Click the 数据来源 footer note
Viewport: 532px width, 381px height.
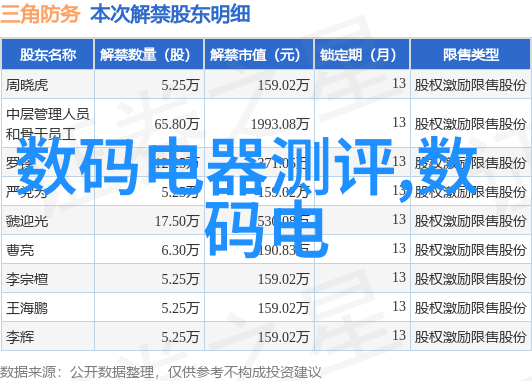[160, 373]
